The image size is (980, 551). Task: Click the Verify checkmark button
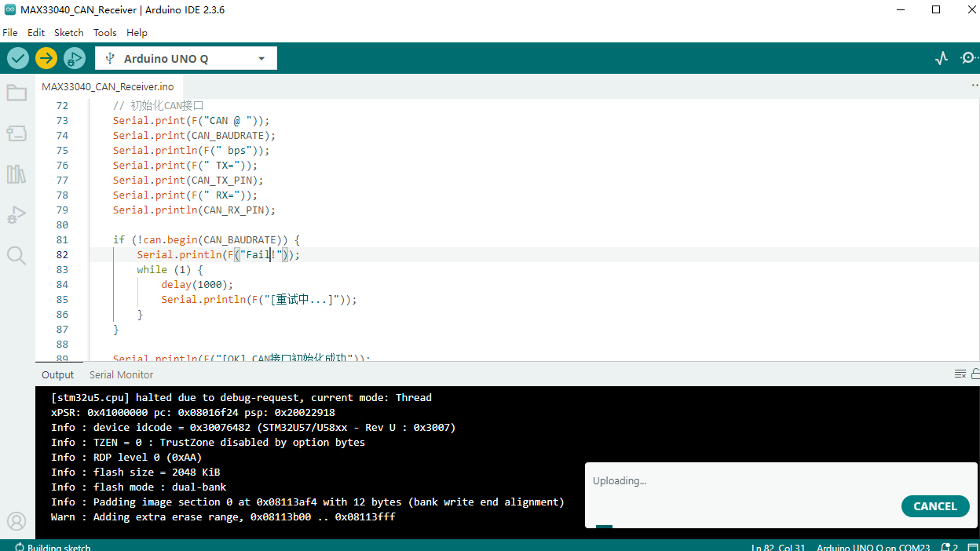click(18, 58)
